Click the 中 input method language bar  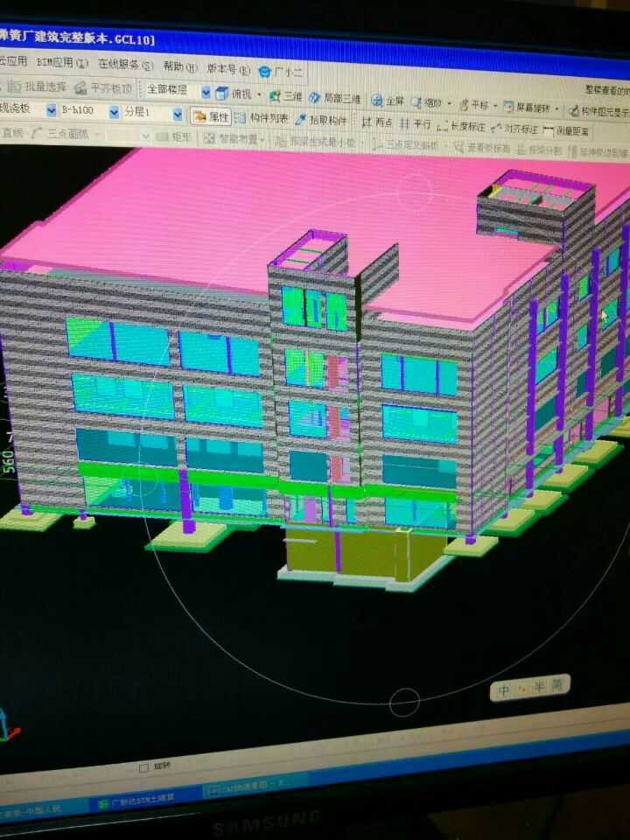(504, 690)
